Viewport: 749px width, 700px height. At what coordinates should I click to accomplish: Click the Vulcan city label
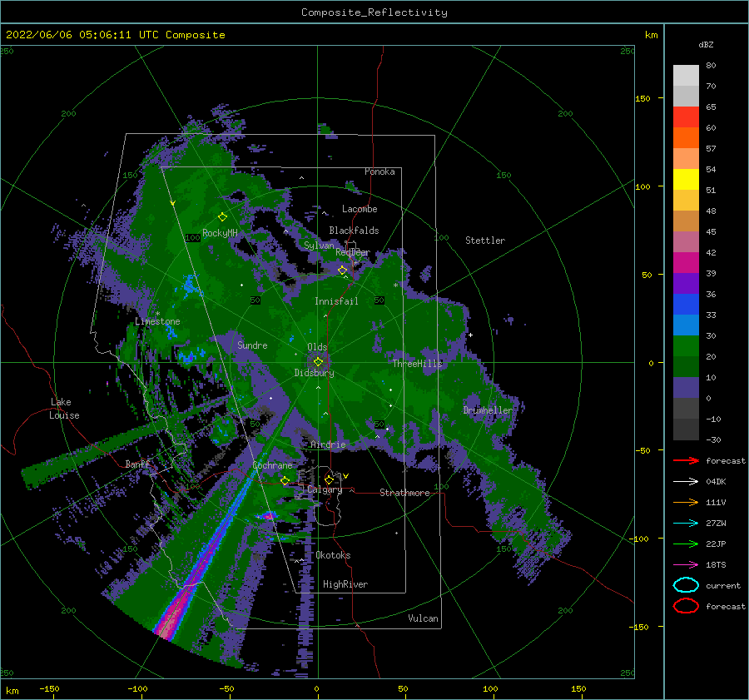pyautogui.click(x=423, y=618)
